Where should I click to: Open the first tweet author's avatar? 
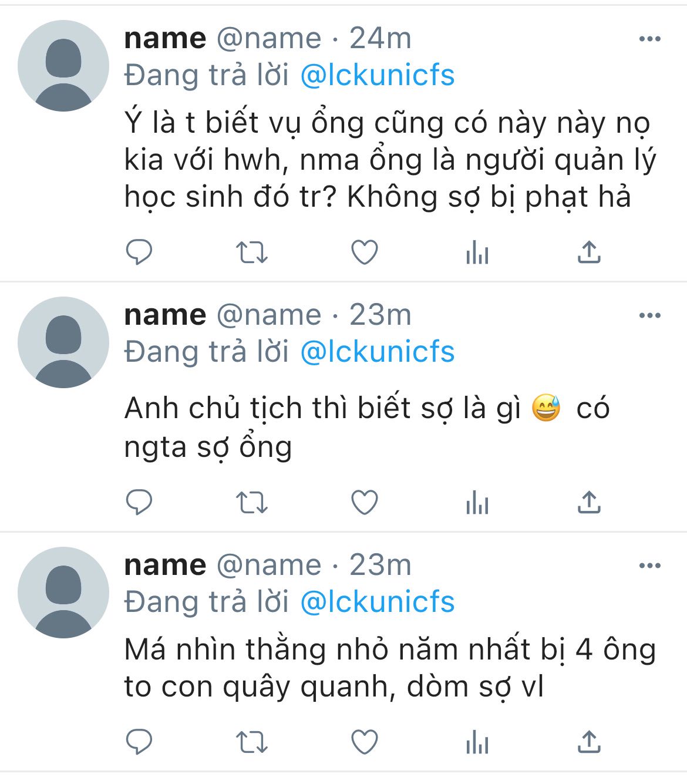pyautogui.click(x=63, y=66)
